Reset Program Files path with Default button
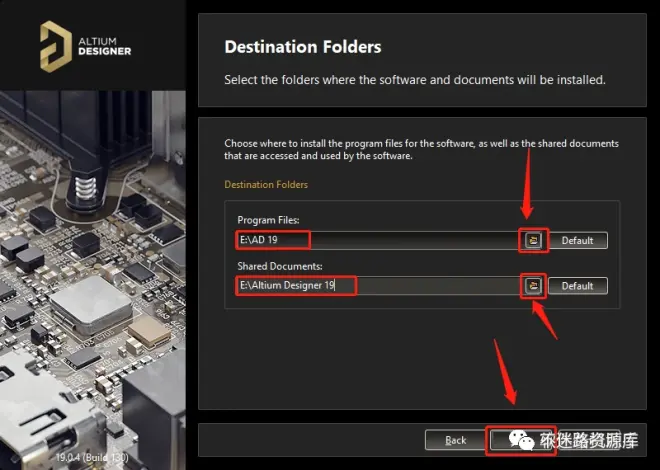 [578, 240]
